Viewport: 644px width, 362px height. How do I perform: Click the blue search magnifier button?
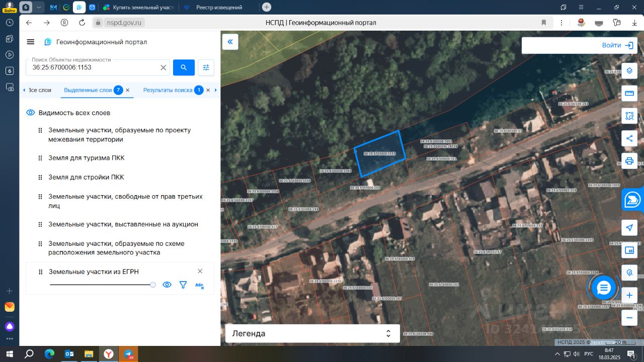coord(184,67)
